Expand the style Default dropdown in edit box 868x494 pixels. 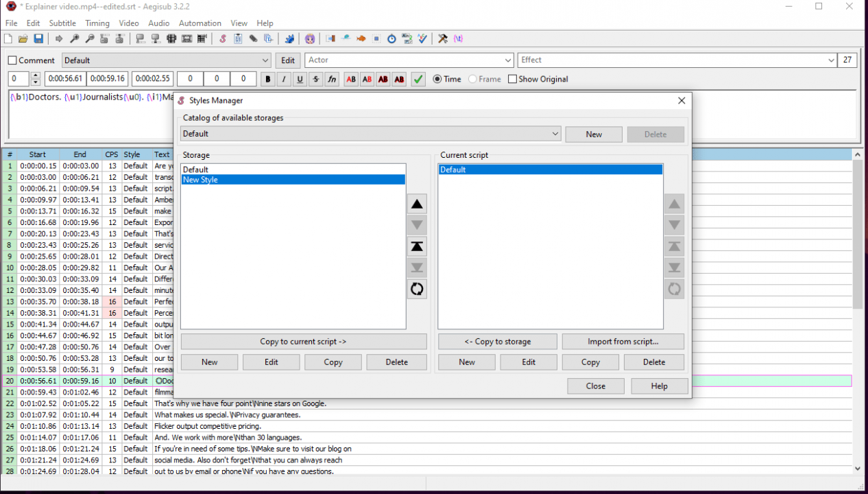pyautogui.click(x=265, y=60)
